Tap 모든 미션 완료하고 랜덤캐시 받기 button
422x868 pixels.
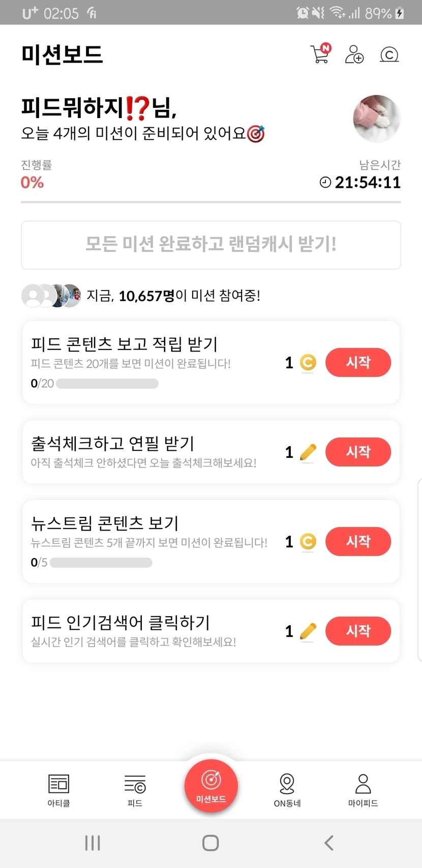tap(211, 245)
